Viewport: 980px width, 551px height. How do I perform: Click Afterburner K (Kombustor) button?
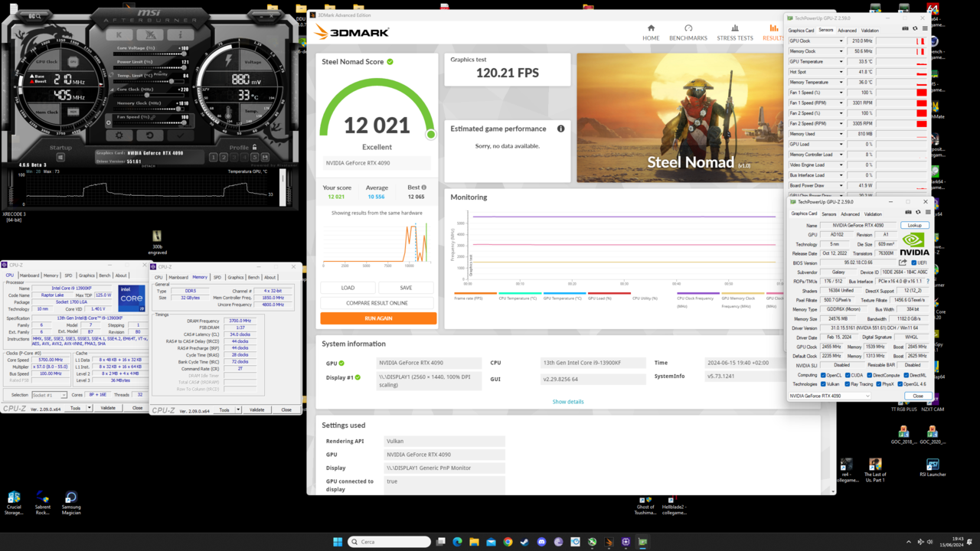click(119, 35)
